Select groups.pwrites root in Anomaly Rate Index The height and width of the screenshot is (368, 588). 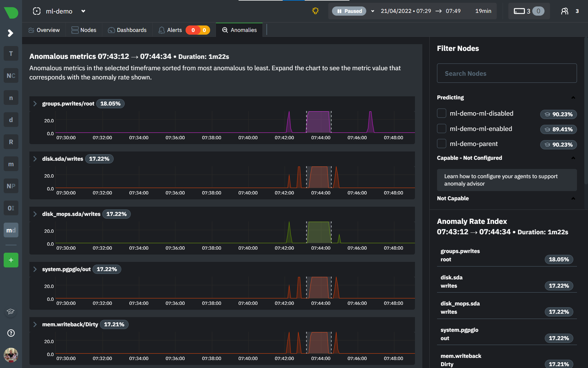[x=507, y=255]
